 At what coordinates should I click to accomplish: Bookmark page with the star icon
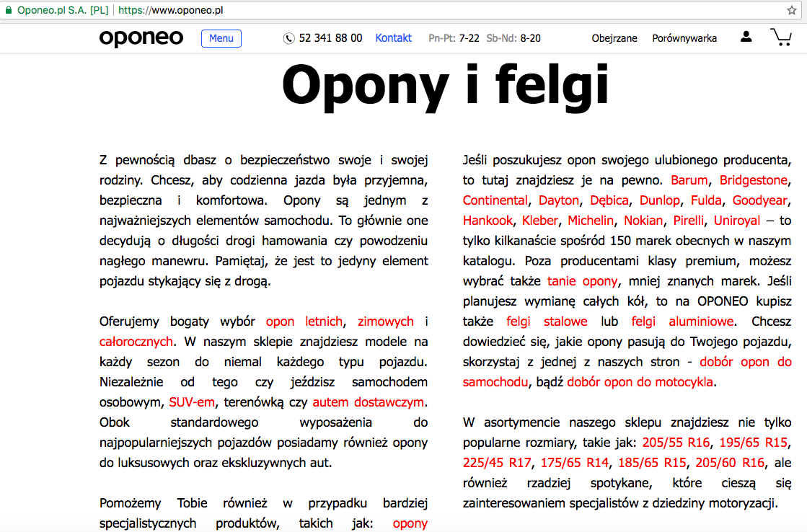pyautogui.click(x=792, y=10)
